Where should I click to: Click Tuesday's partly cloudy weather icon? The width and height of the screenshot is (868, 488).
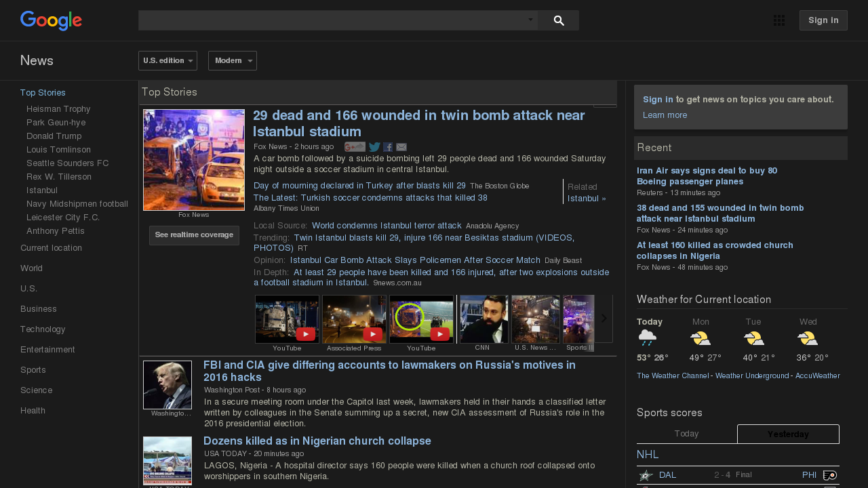pyautogui.click(x=754, y=338)
